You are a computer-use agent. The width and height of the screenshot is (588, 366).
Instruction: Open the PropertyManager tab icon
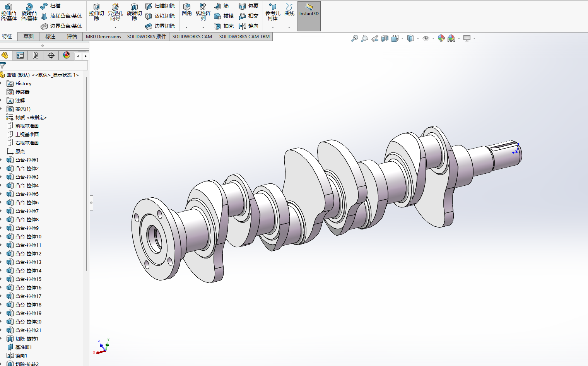tap(20, 55)
